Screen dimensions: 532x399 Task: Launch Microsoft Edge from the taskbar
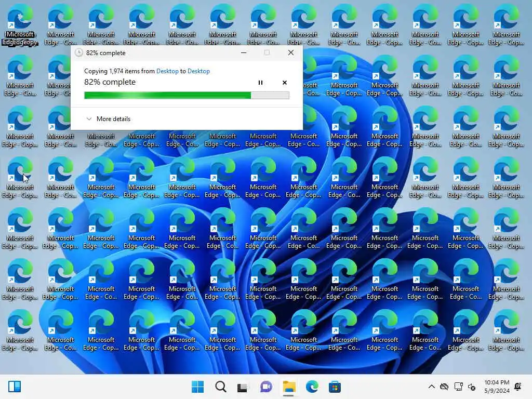[x=312, y=387]
